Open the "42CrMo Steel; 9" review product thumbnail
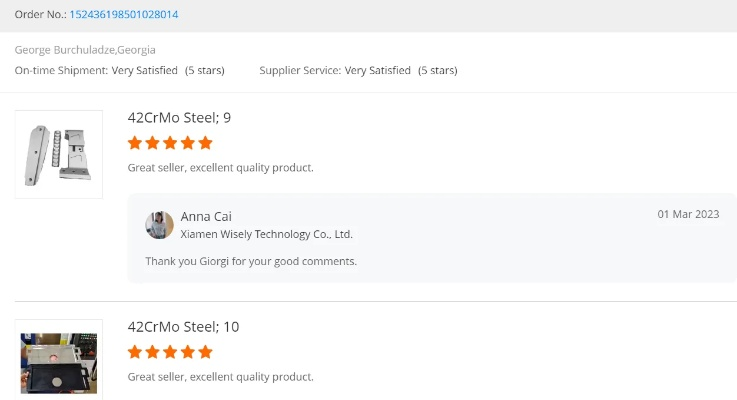Image resolution: width=737 pixels, height=400 pixels. pos(59,154)
